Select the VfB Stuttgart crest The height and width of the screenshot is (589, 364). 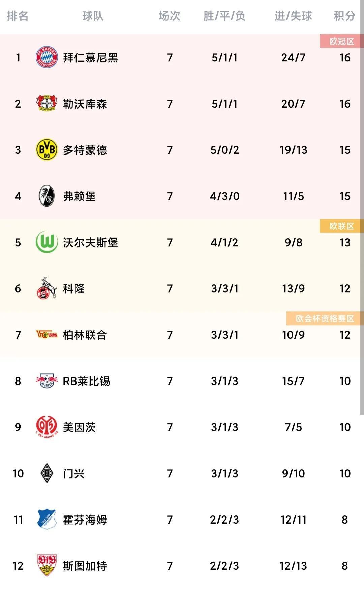pyautogui.click(x=47, y=565)
